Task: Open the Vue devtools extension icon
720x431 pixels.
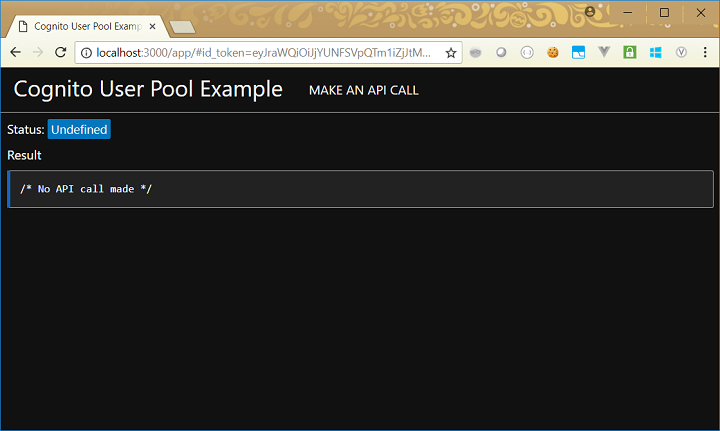Action: [x=604, y=52]
